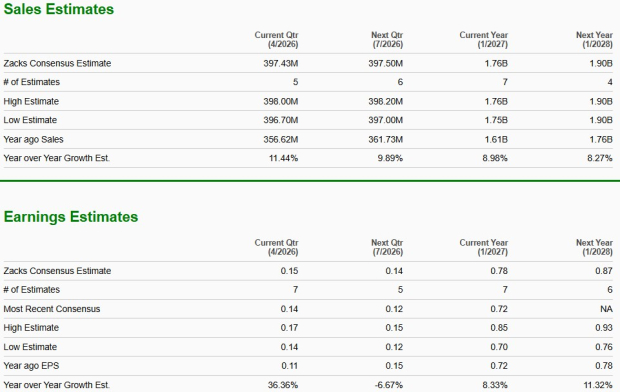Select Sales consensus value 397.43M
This screenshot has width=620, height=392.
(x=281, y=63)
